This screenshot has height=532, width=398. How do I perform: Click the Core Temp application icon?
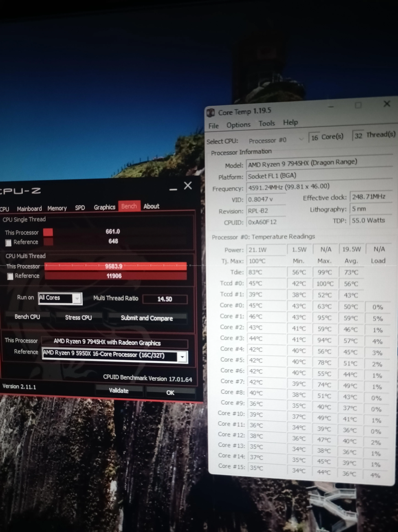(211, 113)
